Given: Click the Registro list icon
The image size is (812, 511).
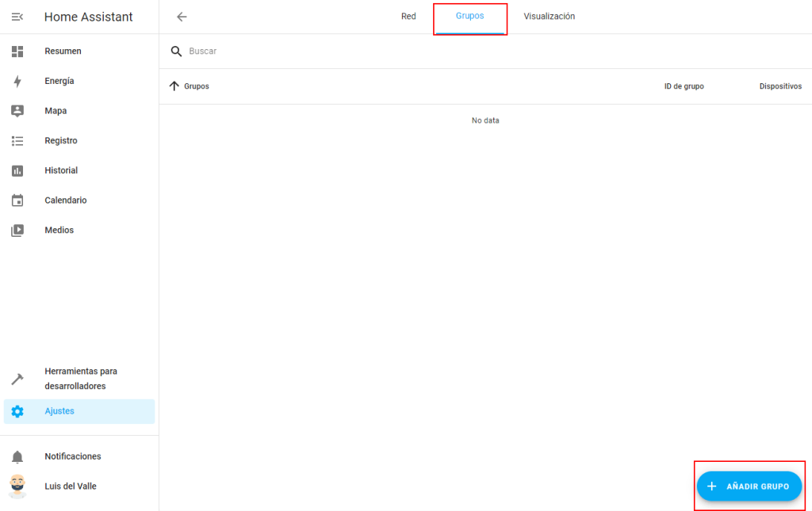Looking at the screenshot, I should coord(17,141).
